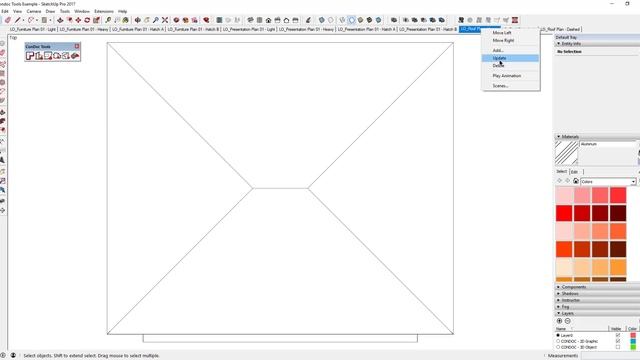Enable the Wireframe face style

[342, 20]
